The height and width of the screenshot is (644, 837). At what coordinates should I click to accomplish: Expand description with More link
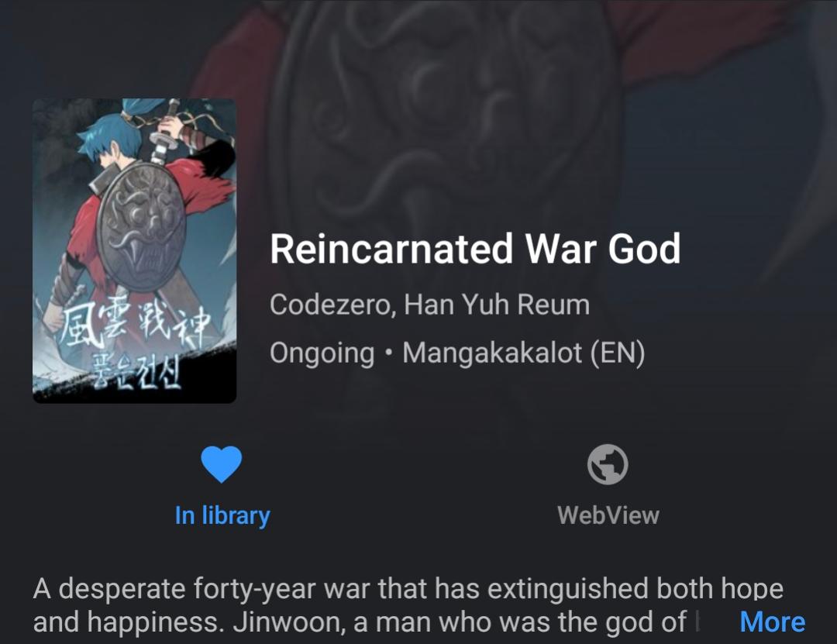773,622
